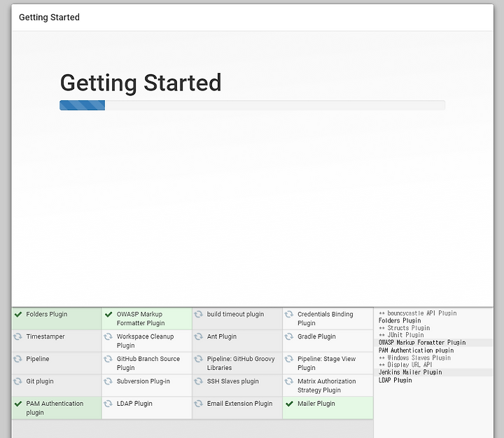Click the 'Git plugin' label
Image resolution: width=504 pixels, height=438 pixels.
click(39, 381)
